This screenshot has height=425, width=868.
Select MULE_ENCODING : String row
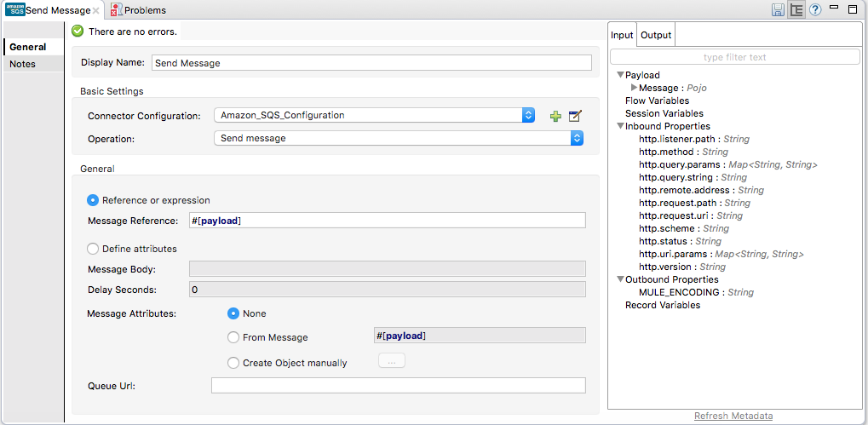coord(697,292)
